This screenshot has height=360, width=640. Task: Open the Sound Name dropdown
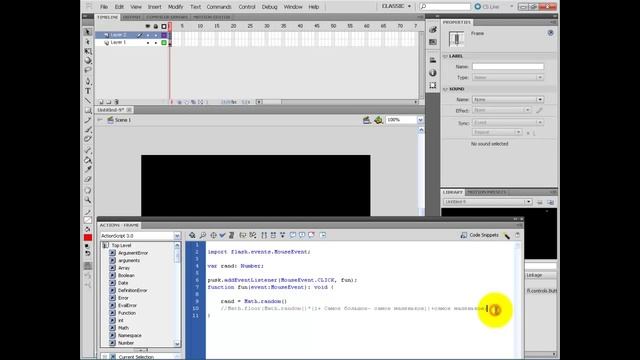(x=508, y=99)
